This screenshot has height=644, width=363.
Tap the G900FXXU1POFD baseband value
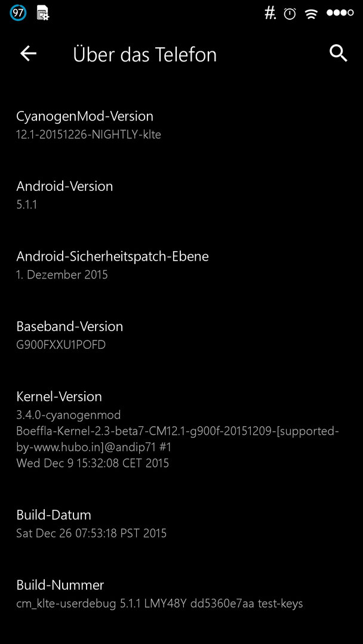point(61,345)
